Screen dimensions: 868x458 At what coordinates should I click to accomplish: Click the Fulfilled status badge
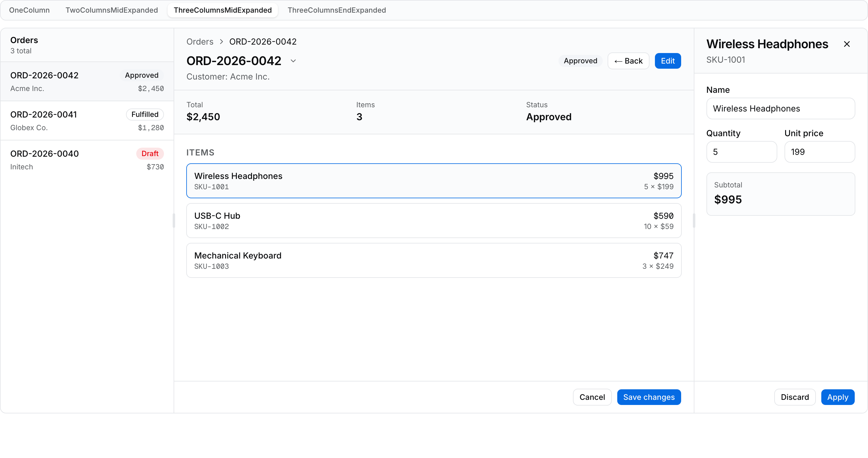pos(145,114)
